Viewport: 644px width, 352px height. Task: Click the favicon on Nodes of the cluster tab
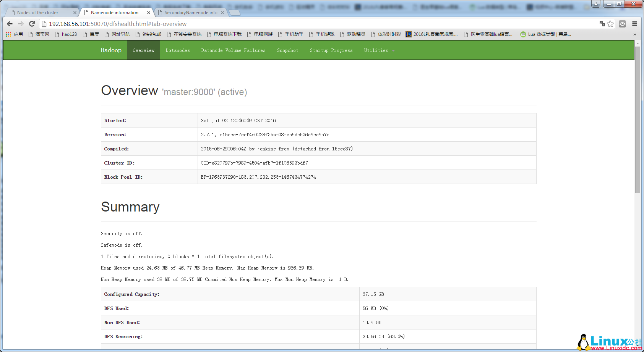coord(13,12)
